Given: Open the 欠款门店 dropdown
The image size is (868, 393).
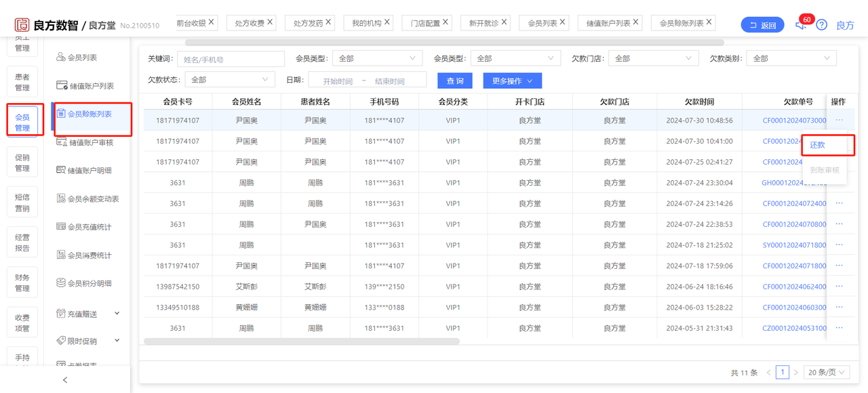Looking at the screenshot, I should [654, 58].
